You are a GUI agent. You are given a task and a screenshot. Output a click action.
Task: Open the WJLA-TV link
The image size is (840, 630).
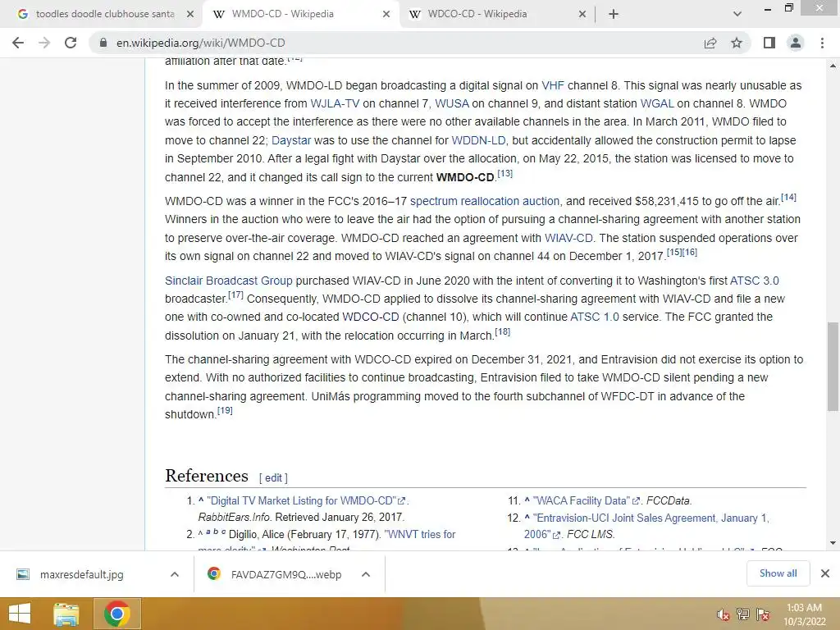point(335,103)
